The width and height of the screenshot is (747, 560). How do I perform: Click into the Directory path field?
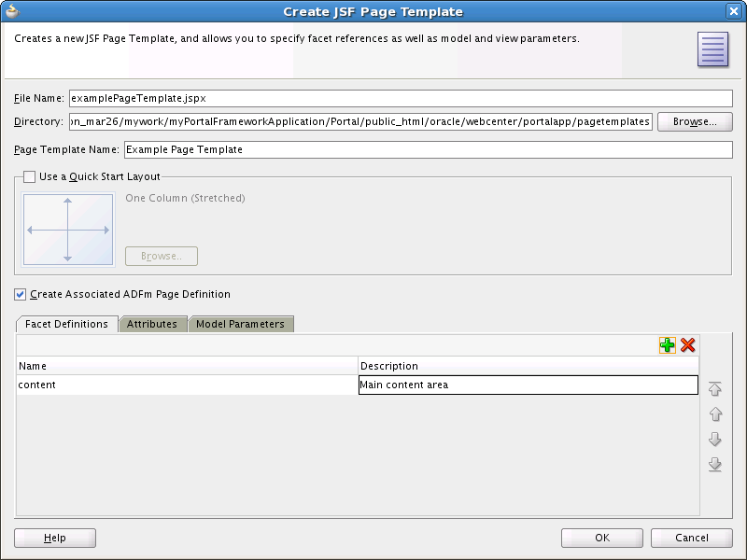coord(360,122)
